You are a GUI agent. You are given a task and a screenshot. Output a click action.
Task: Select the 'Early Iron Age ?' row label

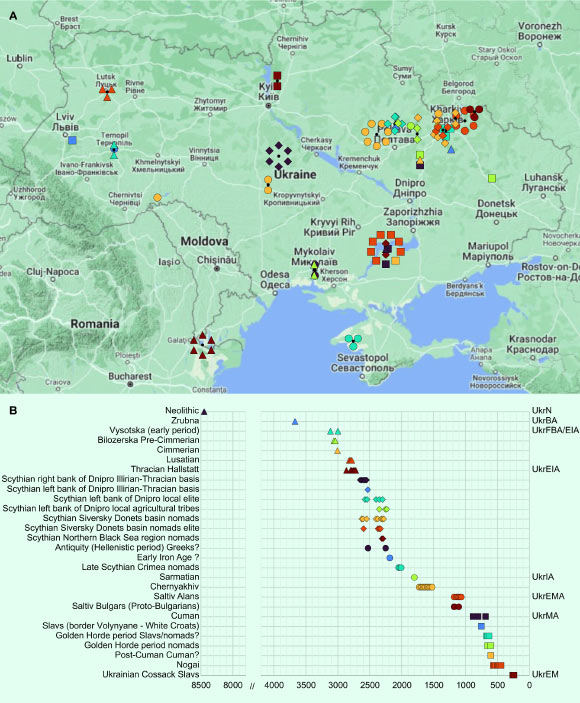pyautogui.click(x=168, y=557)
